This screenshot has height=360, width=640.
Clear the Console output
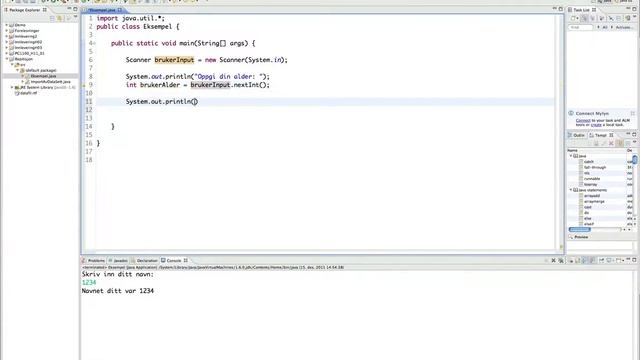coord(571,260)
